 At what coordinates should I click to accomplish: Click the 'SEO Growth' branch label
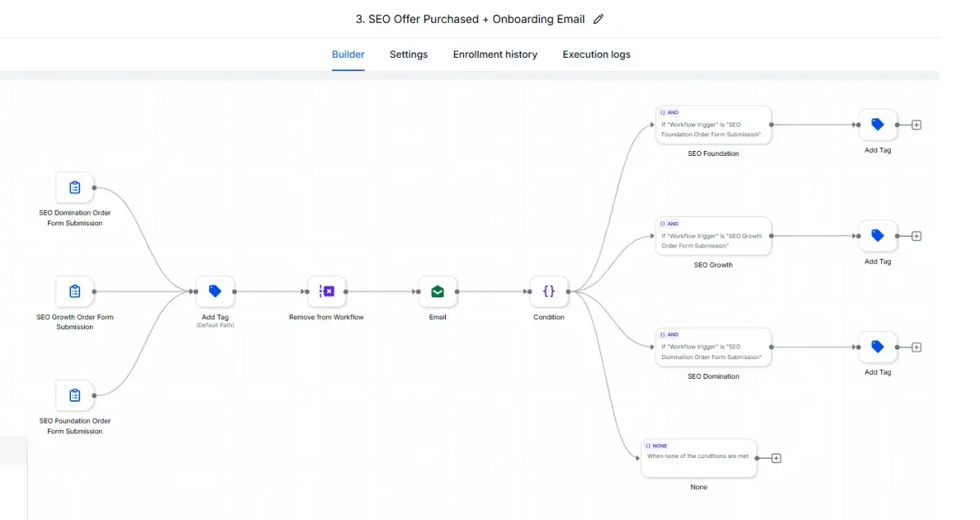click(x=714, y=264)
